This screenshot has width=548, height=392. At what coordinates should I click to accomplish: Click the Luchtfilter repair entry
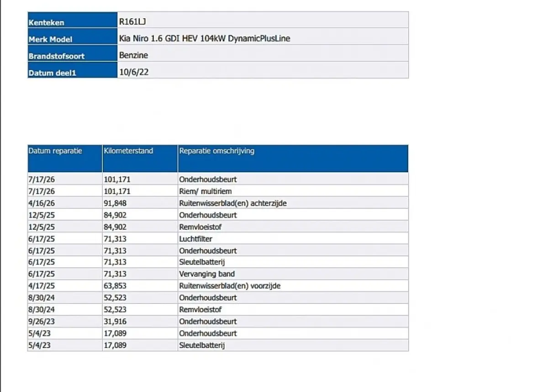[x=195, y=238]
